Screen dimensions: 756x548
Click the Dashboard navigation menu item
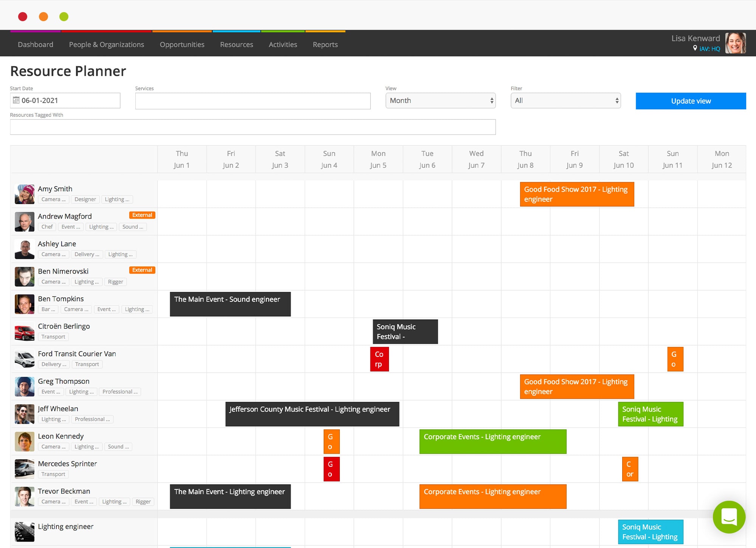point(35,44)
